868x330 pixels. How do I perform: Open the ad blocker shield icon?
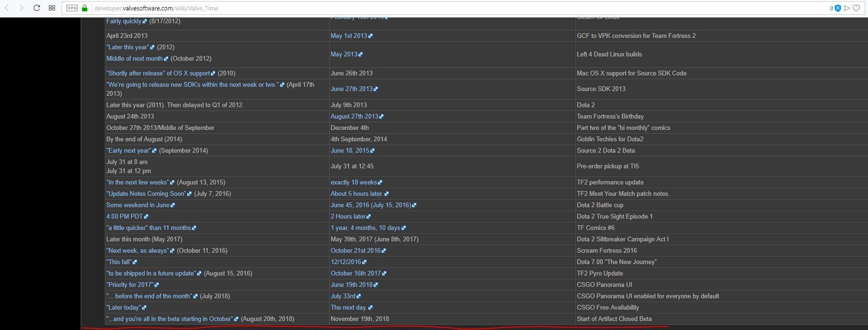pos(838,8)
